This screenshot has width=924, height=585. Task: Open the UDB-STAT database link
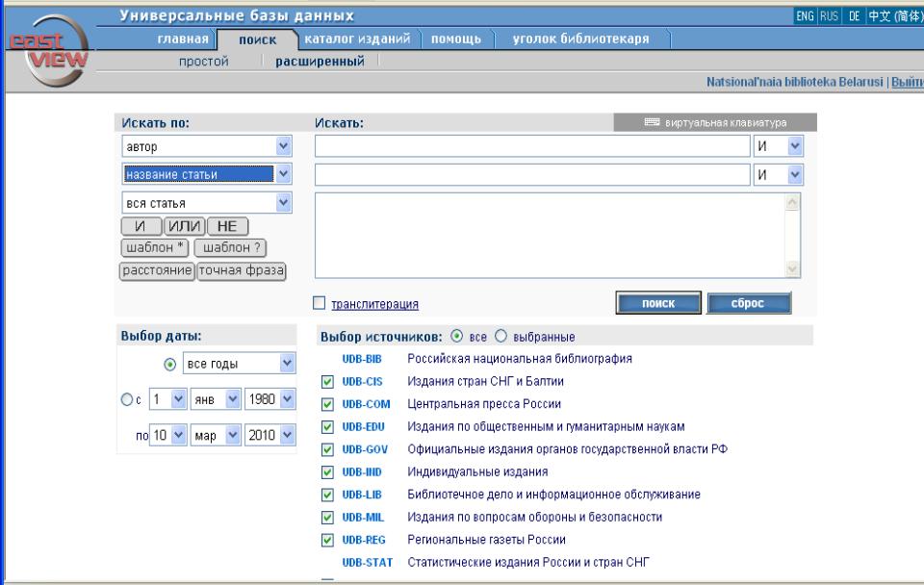click(367, 563)
